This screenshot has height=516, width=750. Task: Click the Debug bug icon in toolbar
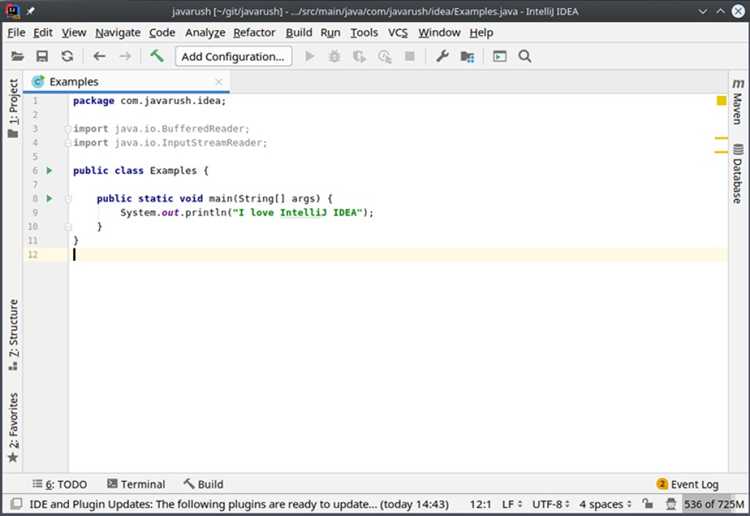(334, 56)
